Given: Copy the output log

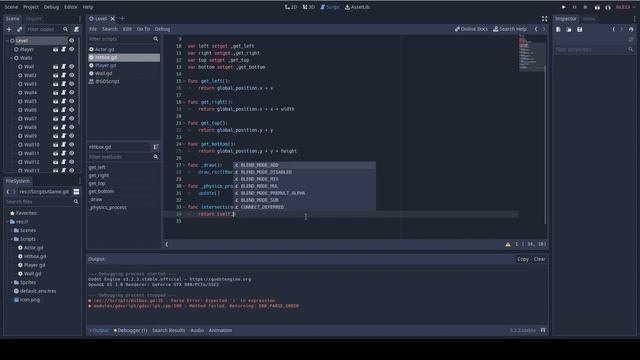Looking at the screenshot, I should [x=523, y=259].
